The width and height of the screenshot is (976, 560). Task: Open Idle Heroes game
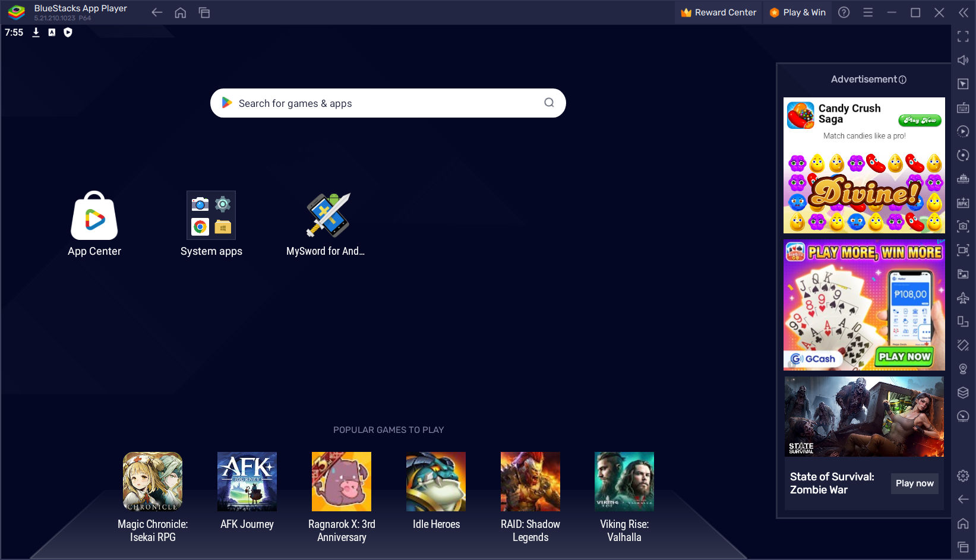pyautogui.click(x=436, y=492)
